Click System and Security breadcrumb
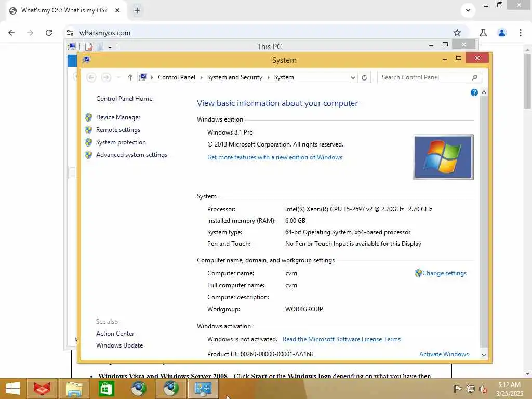 point(235,77)
